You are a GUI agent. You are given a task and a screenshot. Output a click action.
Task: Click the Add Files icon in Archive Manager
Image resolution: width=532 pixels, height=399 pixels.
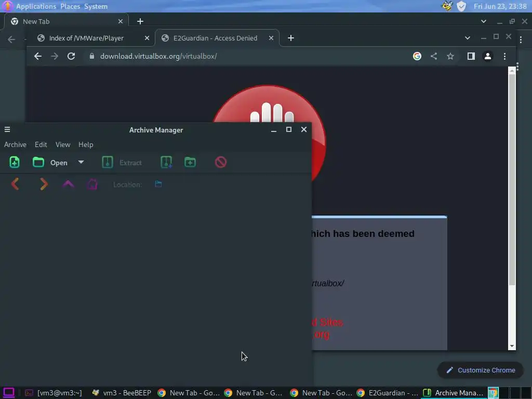(166, 162)
